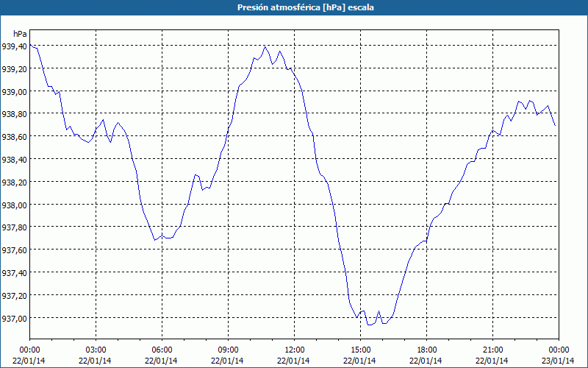Click the 22/01/14 date under 21:00
The image size is (588, 368).
coord(492,361)
